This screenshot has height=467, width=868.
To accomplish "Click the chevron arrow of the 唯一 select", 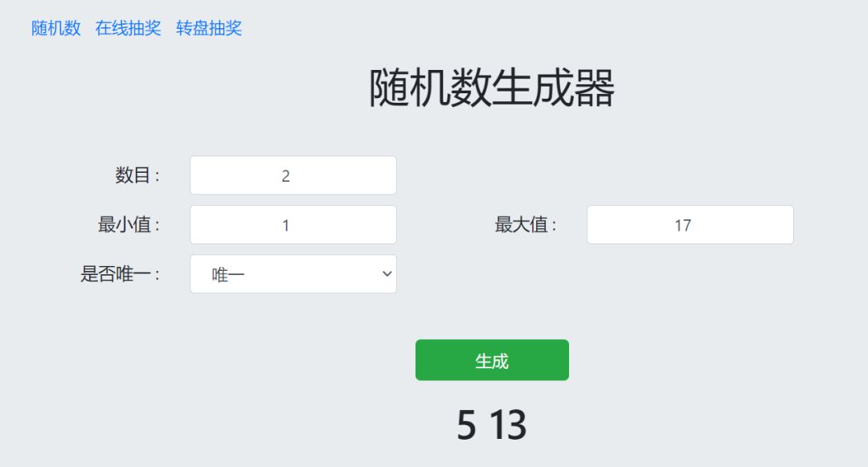I will click(387, 274).
